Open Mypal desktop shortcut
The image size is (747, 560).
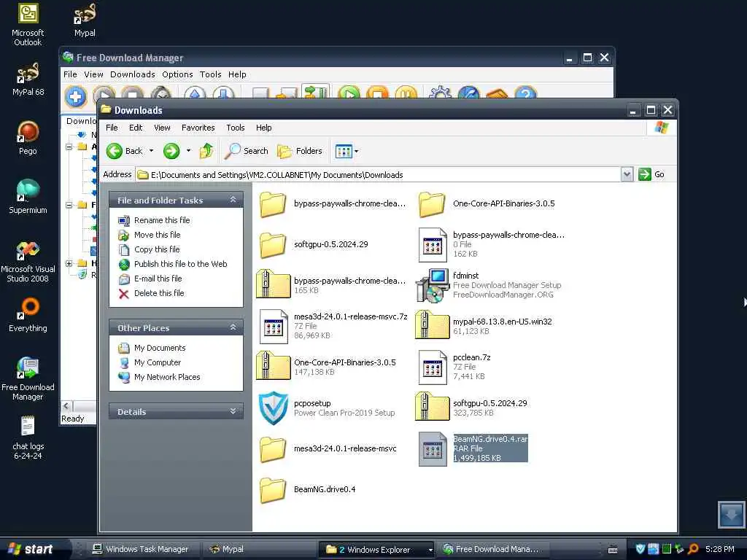(x=85, y=20)
